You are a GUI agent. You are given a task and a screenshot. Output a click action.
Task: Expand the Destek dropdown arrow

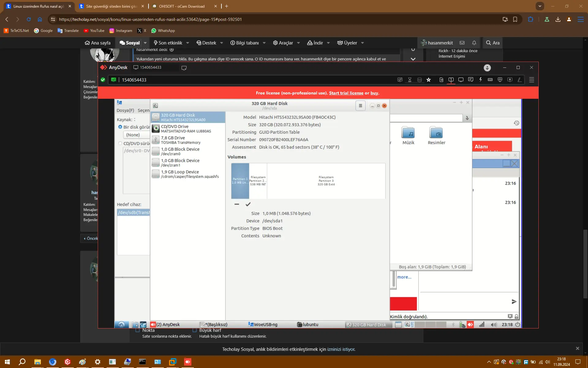(x=221, y=43)
